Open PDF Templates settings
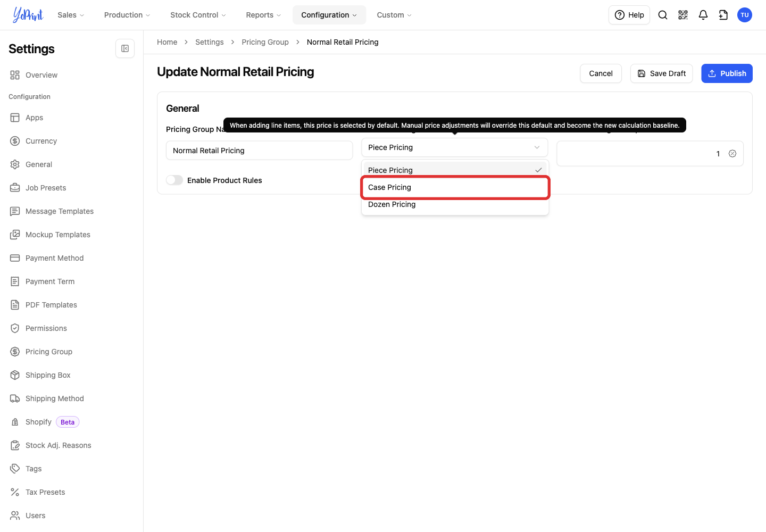The height and width of the screenshot is (532, 766). click(51, 305)
